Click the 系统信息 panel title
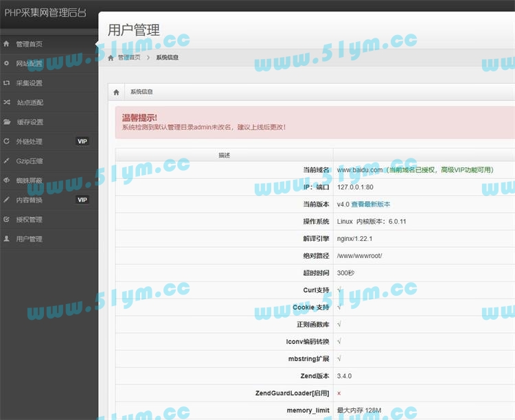The height and width of the screenshot is (420, 515). point(141,92)
